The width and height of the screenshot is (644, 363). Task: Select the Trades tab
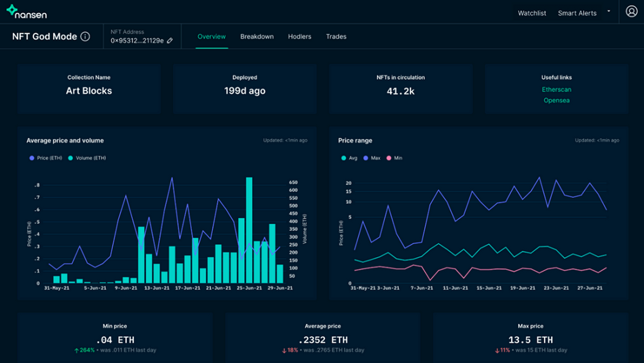click(x=336, y=37)
